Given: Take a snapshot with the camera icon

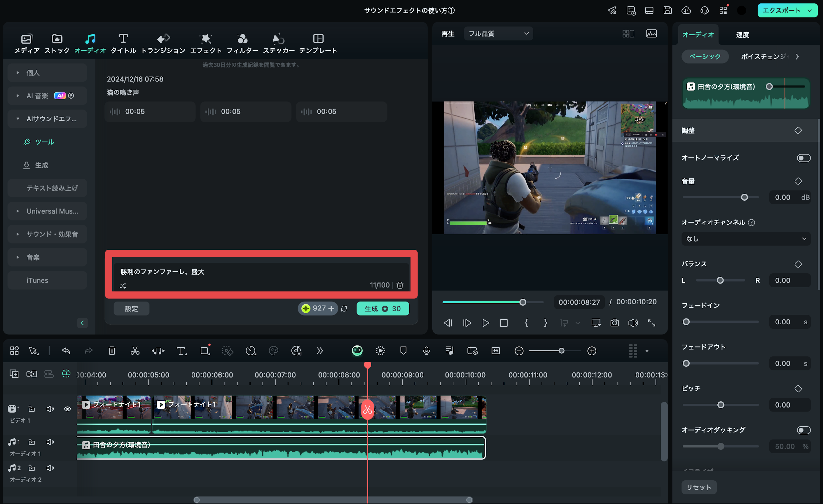Looking at the screenshot, I should click(x=614, y=323).
